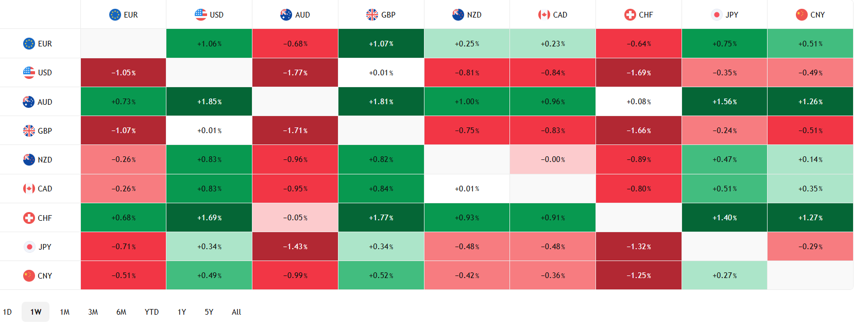Click the EUR flag icon in header row

click(x=115, y=14)
